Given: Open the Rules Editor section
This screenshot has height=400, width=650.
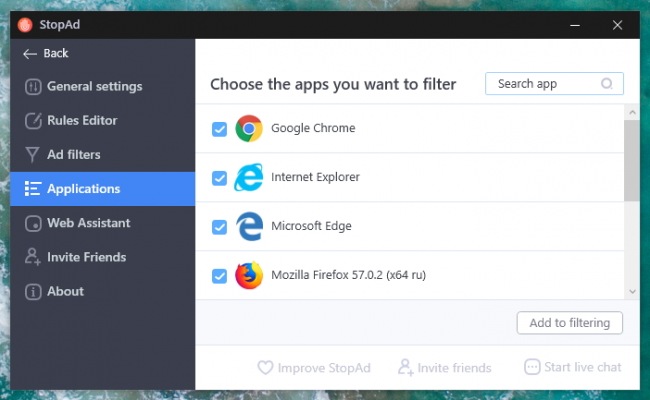Looking at the screenshot, I should point(102,121).
